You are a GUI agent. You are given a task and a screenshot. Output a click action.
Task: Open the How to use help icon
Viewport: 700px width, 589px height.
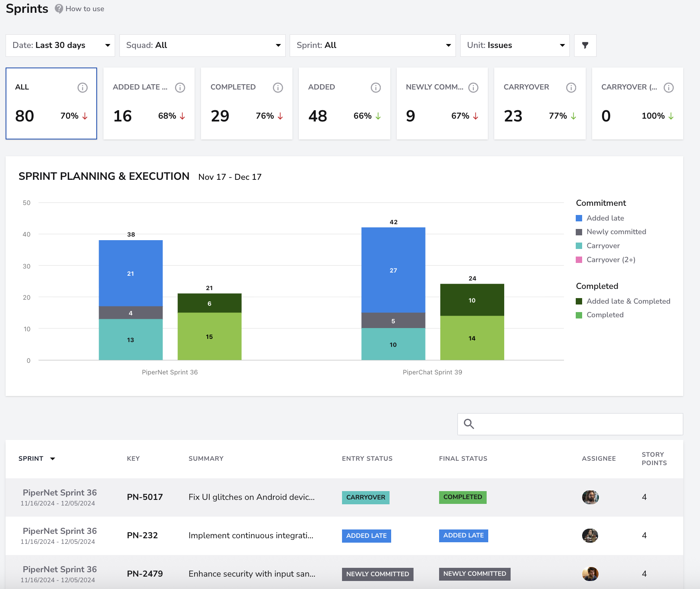pyautogui.click(x=59, y=9)
